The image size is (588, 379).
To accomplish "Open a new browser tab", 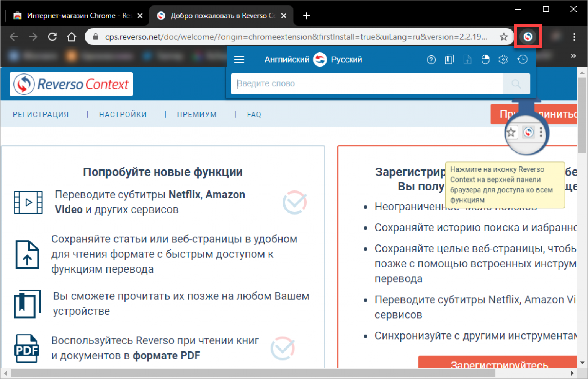I will pyautogui.click(x=306, y=16).
